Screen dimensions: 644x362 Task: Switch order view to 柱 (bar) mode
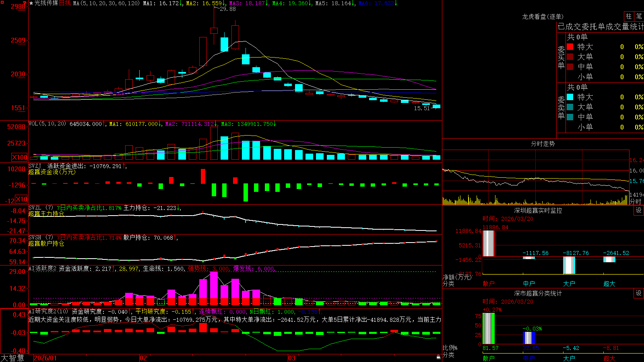(629, 16)
